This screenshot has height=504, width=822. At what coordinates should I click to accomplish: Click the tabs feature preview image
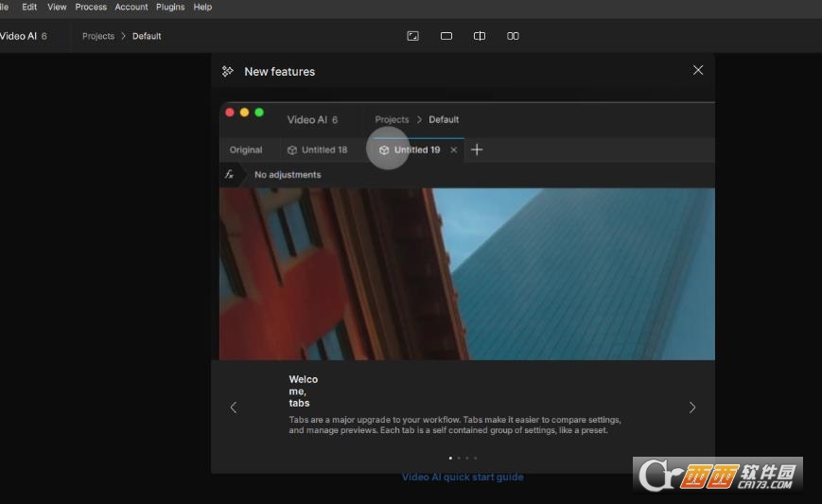click(466, 231)
